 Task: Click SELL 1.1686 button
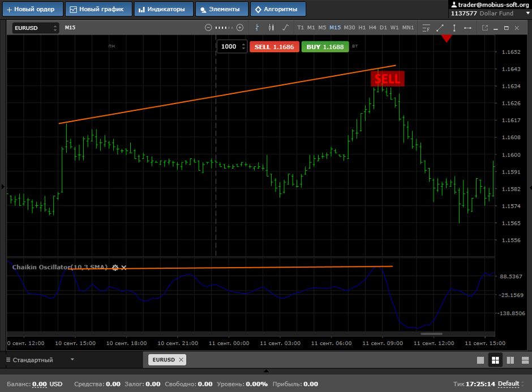click(274, 47)
